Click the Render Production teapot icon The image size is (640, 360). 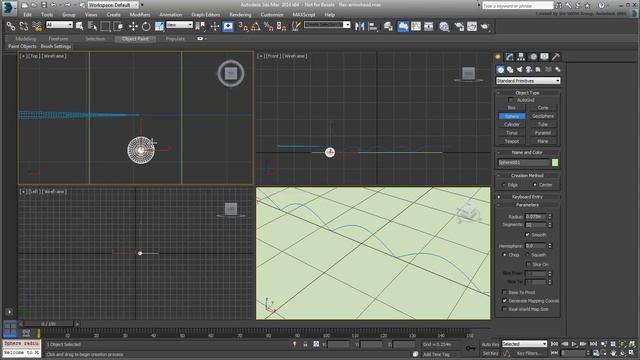(485, 26)
